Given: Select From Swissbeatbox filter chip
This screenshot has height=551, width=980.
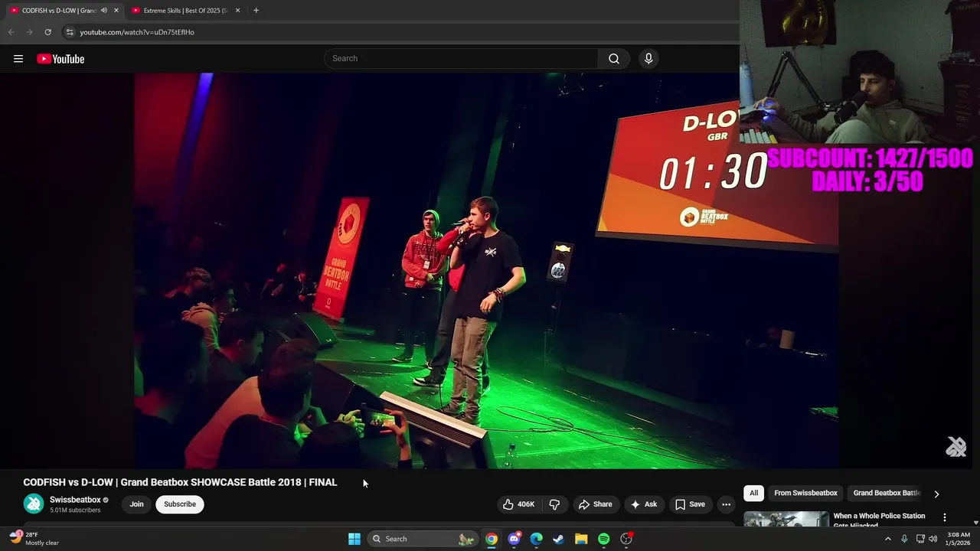Looking at the screenshot, I should click(805, 494).
